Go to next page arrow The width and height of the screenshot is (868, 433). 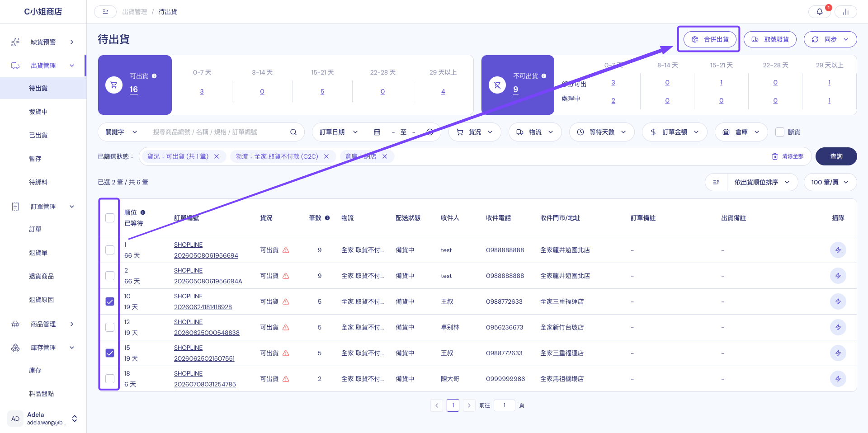point(469,405)
